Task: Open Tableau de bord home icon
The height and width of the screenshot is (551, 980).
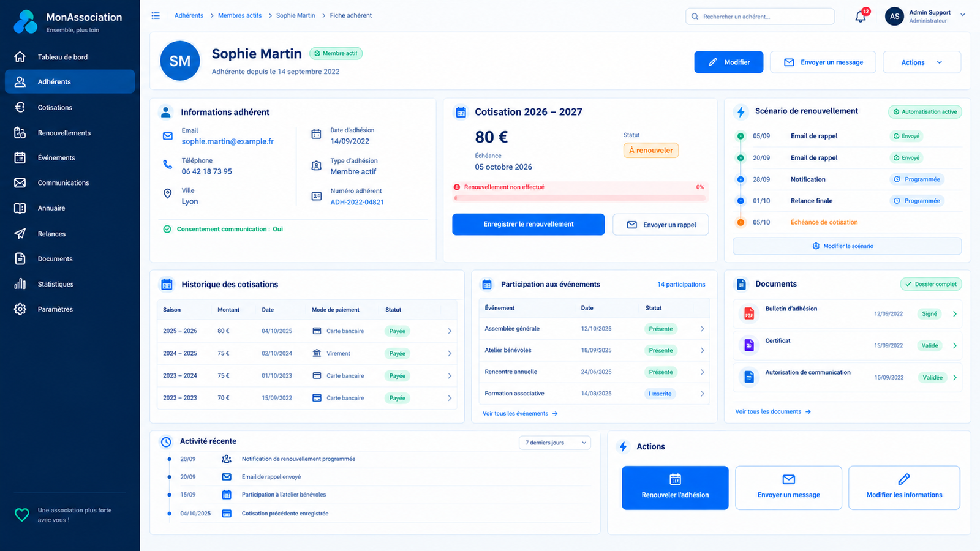Action: [x=20, y=57]
